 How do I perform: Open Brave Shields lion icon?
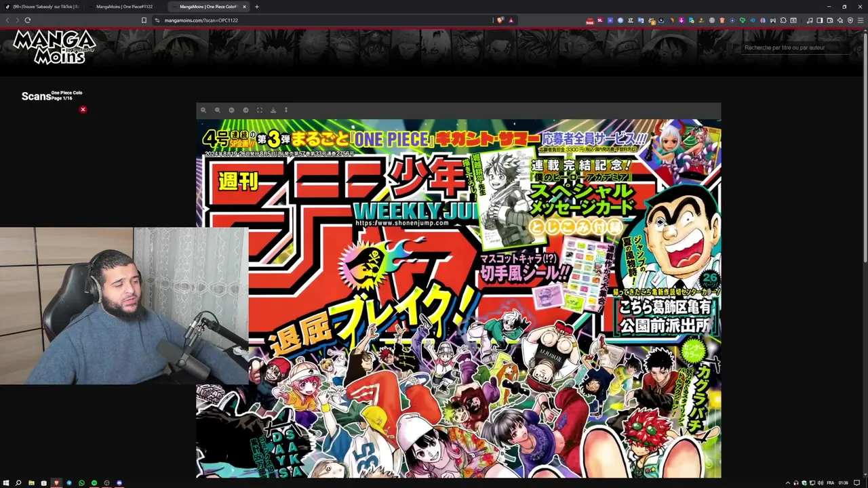[500, 20]
